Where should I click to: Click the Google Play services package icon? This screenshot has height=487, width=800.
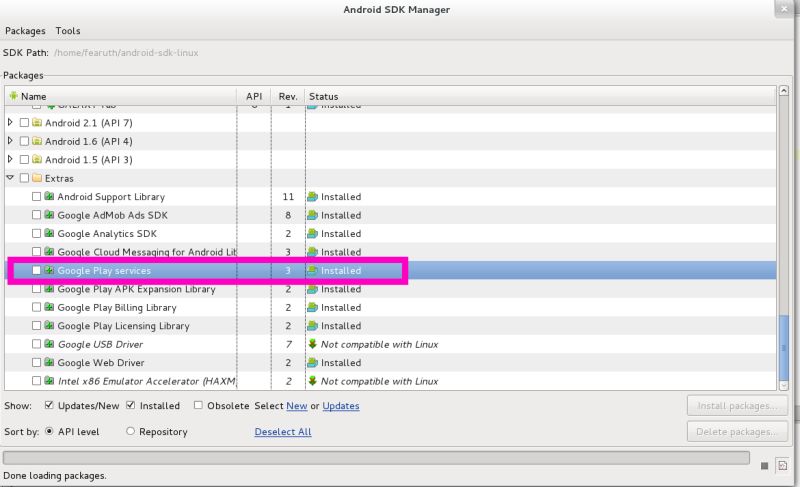tap(49, 270)
